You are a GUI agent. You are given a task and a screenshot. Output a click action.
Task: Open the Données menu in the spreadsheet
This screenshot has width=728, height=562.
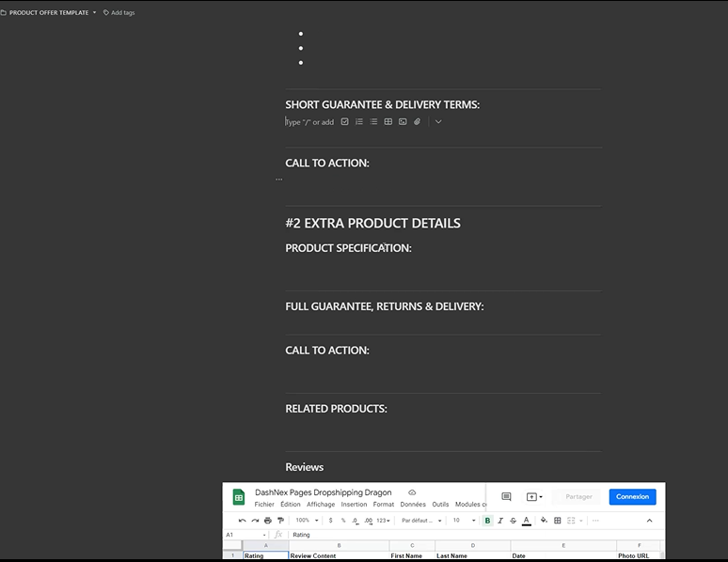[x=413, y=505]
